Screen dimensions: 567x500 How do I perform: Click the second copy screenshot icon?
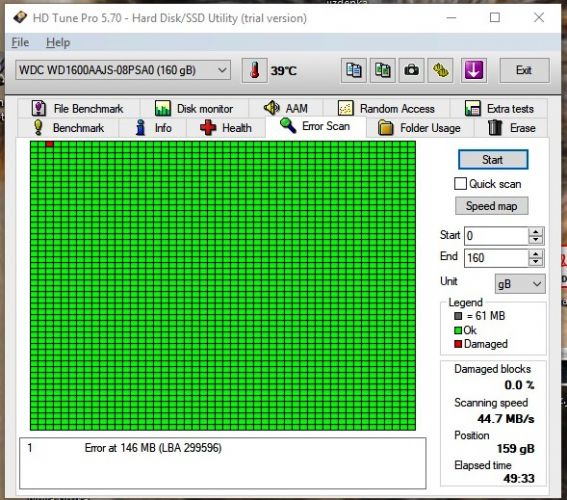click(x=383, y=70)
